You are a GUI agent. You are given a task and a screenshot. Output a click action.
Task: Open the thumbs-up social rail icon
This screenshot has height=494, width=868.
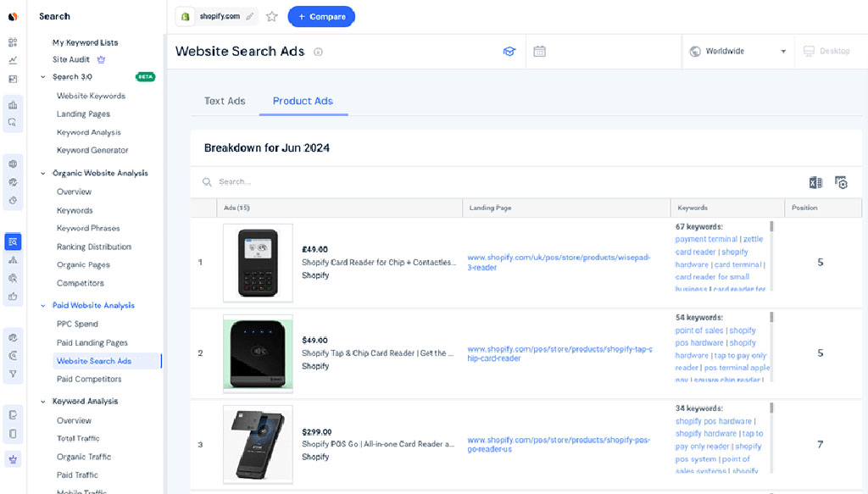[x=13, y=297]
